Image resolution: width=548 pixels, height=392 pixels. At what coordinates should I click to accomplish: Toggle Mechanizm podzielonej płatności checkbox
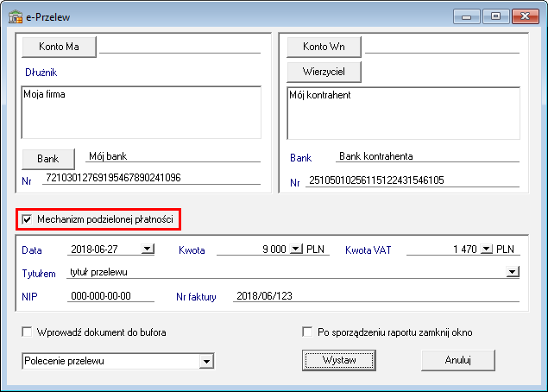pos(27,220)
